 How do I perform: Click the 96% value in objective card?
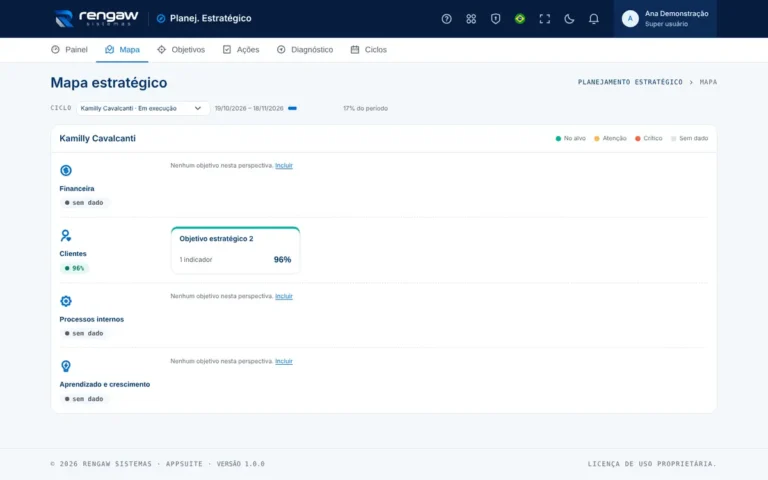click(282, 260)
